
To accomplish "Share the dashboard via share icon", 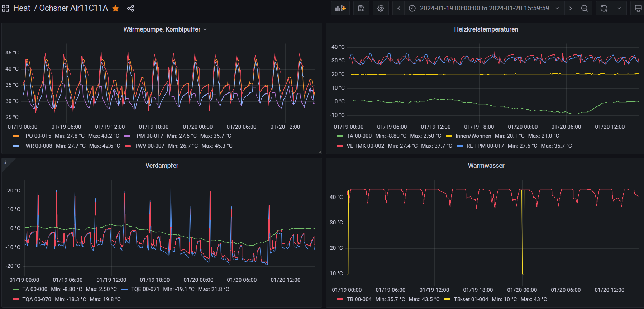I will (x=130, y=8).
